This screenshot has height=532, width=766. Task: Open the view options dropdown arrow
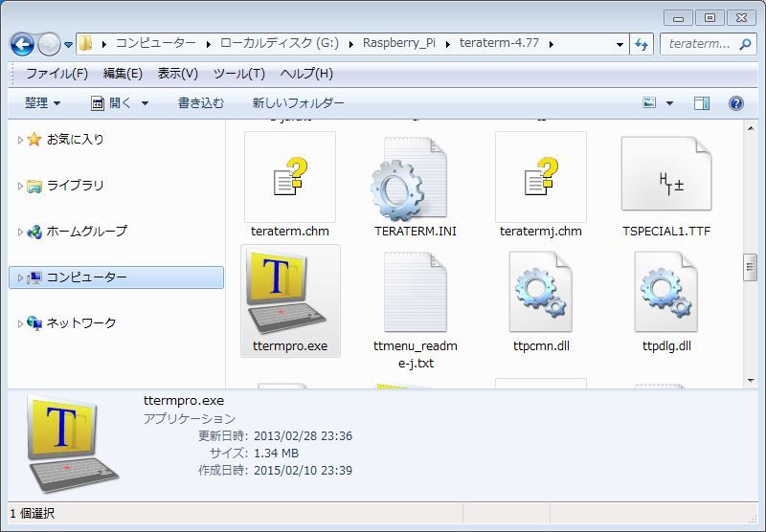(x=669, y=103)
